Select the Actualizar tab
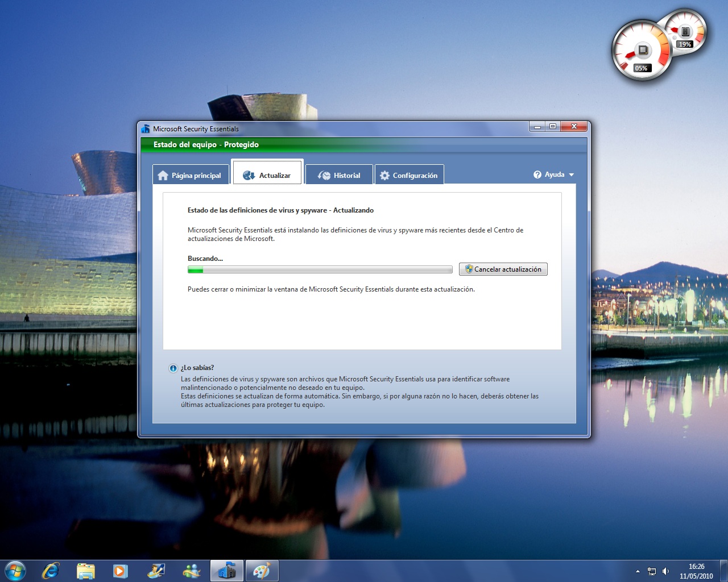The height and width of the screenshot is (582, 728). coord(267,172)
